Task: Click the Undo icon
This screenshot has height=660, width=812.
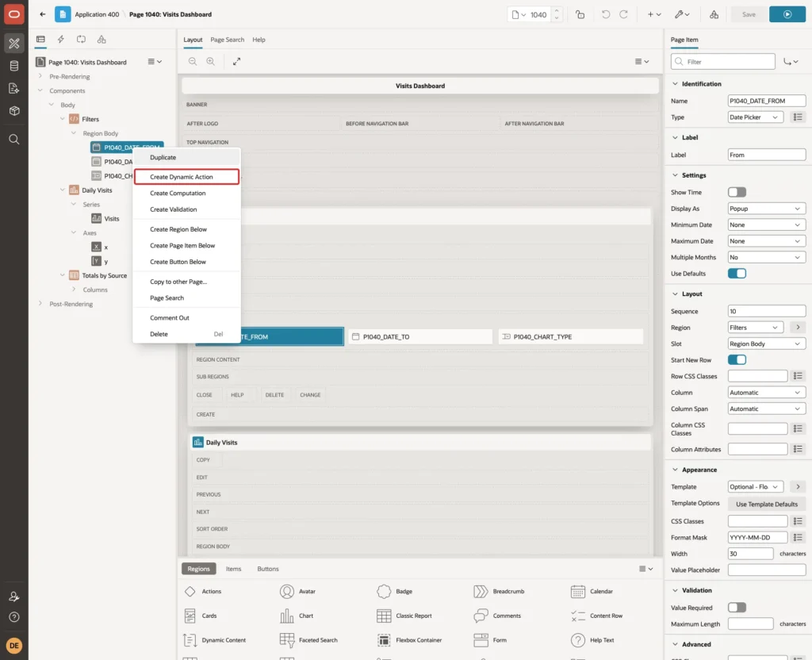Action: click(x=605, y=14)
